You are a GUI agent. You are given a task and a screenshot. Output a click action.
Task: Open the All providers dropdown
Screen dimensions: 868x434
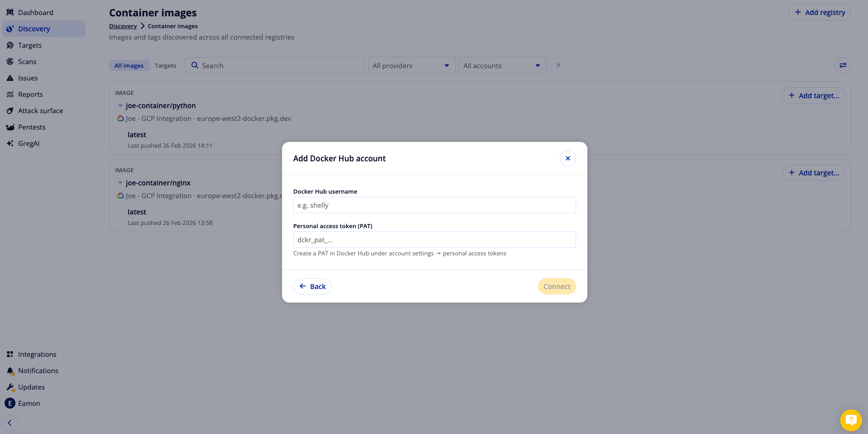[411, 65]
